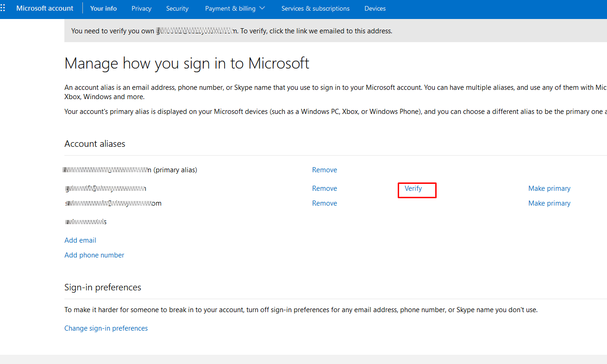The image size is (607, 364).
Task: Navigate to the Devices tab
Action: [x=375, y=8]
